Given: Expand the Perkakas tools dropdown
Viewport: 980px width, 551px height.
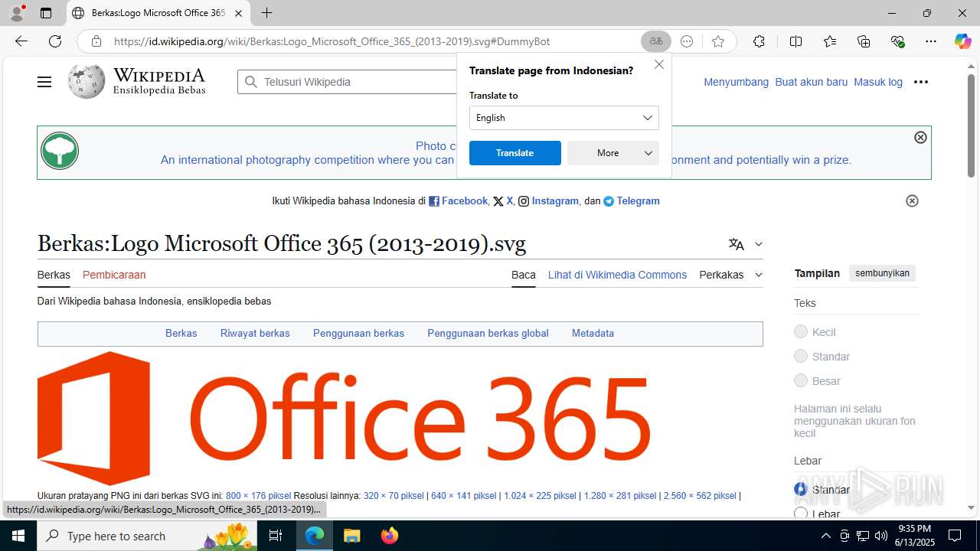Looking at the screenshot, I should pos(731,275).
